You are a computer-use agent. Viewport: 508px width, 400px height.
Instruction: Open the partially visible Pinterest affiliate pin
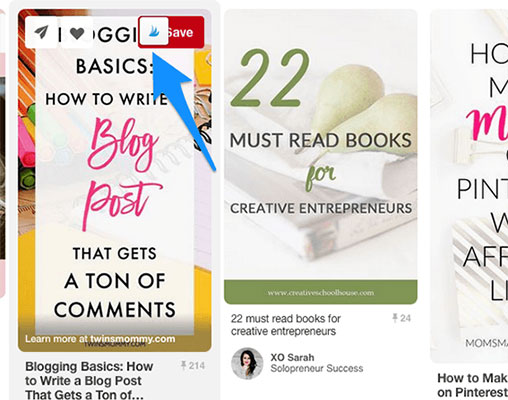(x=469, y=187)
